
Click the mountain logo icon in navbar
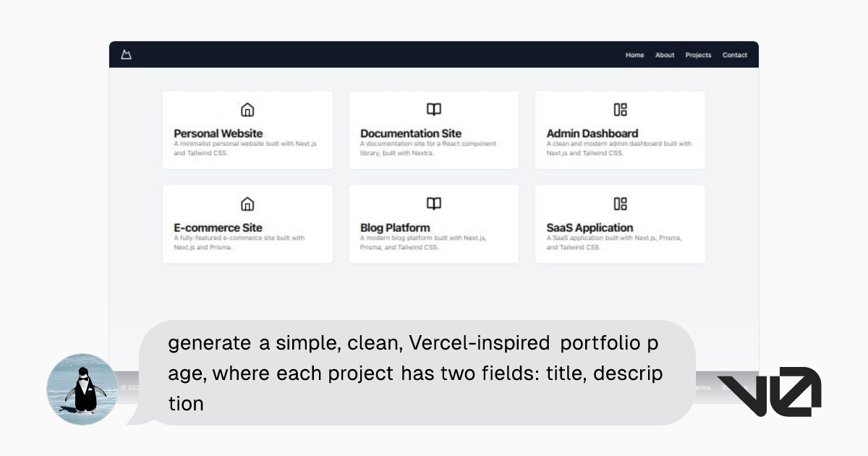127,55
